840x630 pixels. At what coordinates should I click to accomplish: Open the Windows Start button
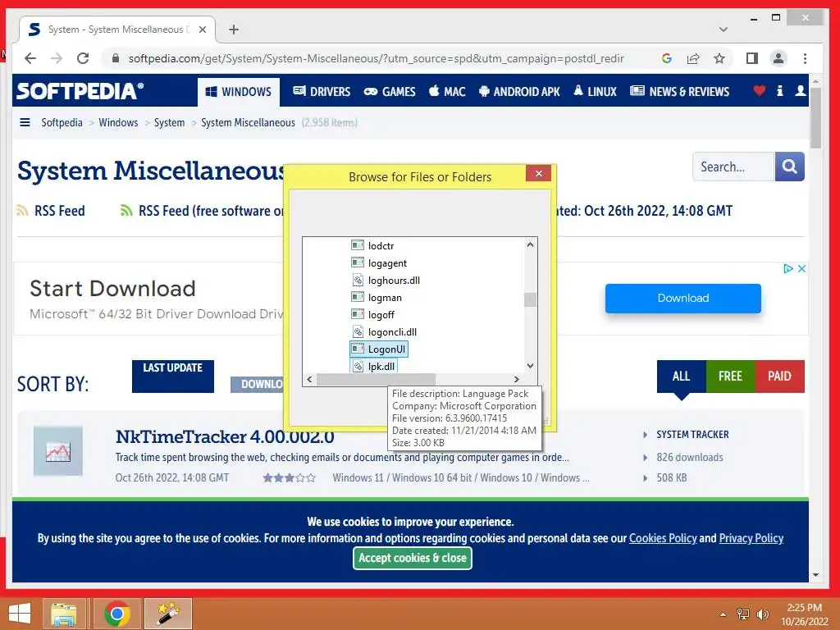[20, 614]
